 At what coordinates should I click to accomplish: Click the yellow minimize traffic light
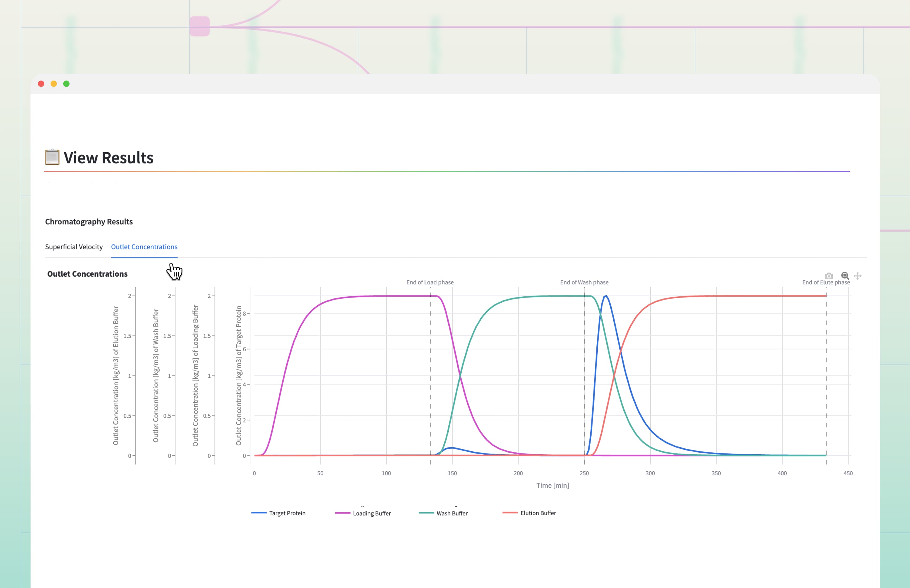tap(53, 84)
